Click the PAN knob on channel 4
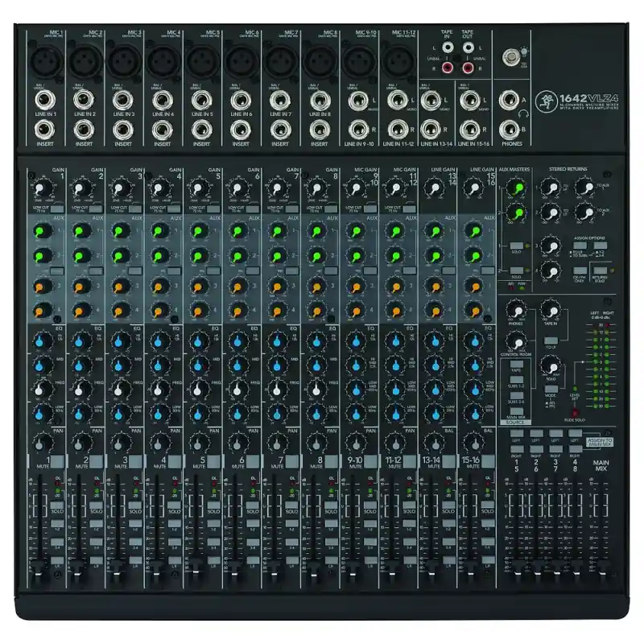 click(x=159, y=444)
